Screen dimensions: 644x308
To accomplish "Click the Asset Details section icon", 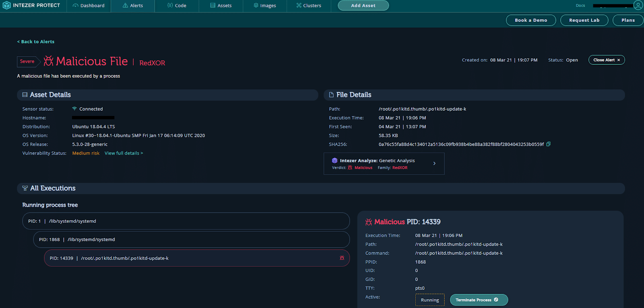I will click(x=25, y=95).
